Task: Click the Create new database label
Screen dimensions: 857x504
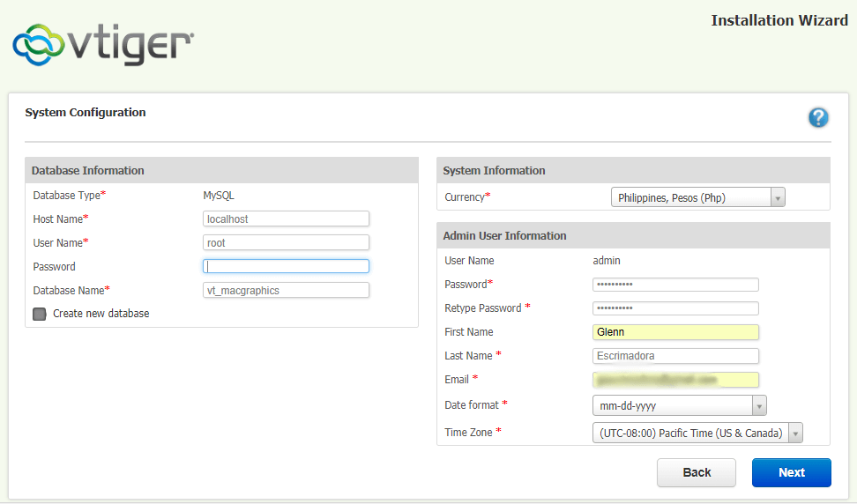Action: click(x=101, y=314)
